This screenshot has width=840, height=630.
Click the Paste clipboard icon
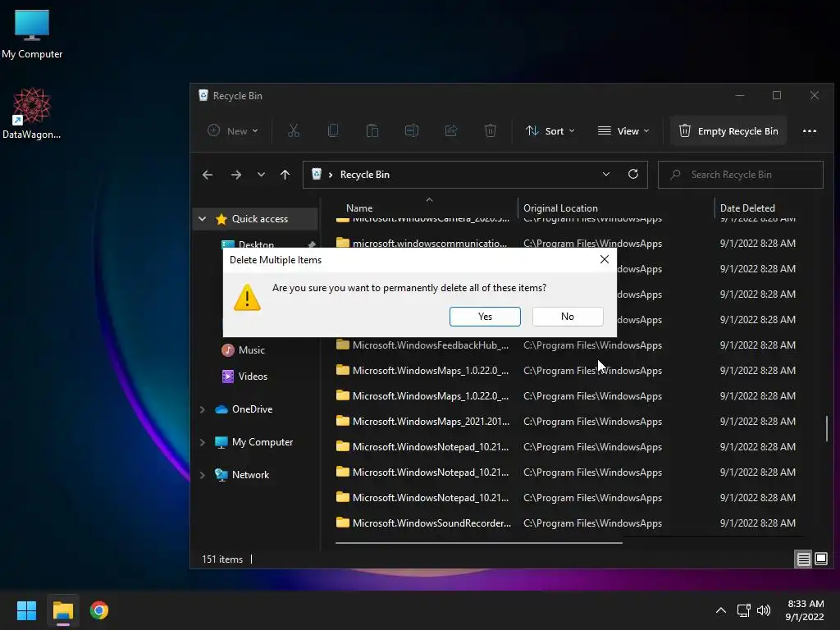[x=372, y=130]
